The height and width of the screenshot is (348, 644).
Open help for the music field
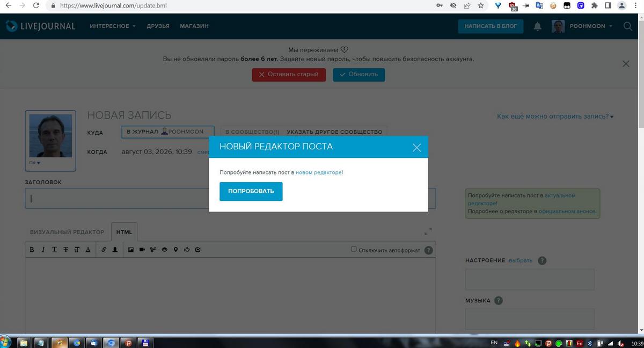499,301
